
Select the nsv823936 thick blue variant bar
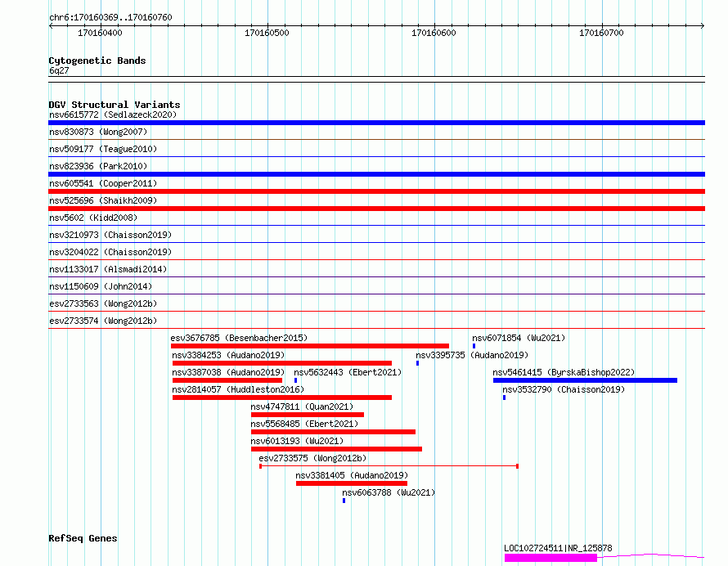[376, 174]
